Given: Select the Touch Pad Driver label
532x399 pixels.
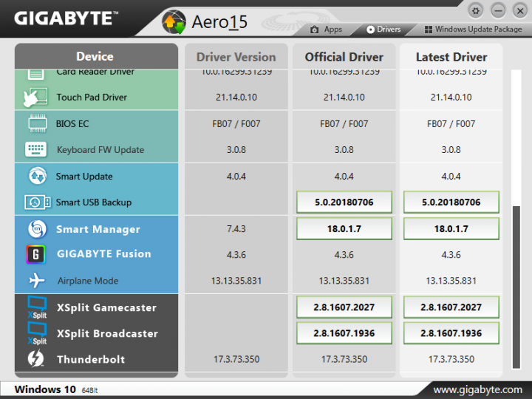Looking at the screenshot, I should (x=92, y=98).
